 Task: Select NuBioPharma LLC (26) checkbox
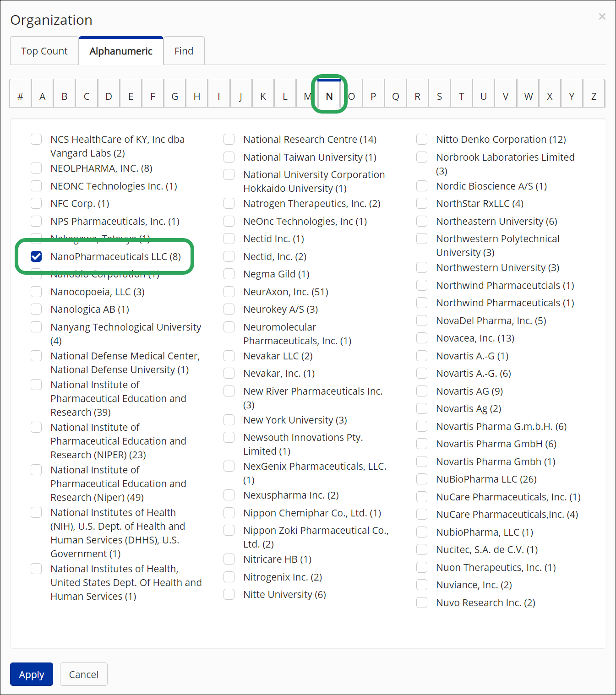point(422,479)
